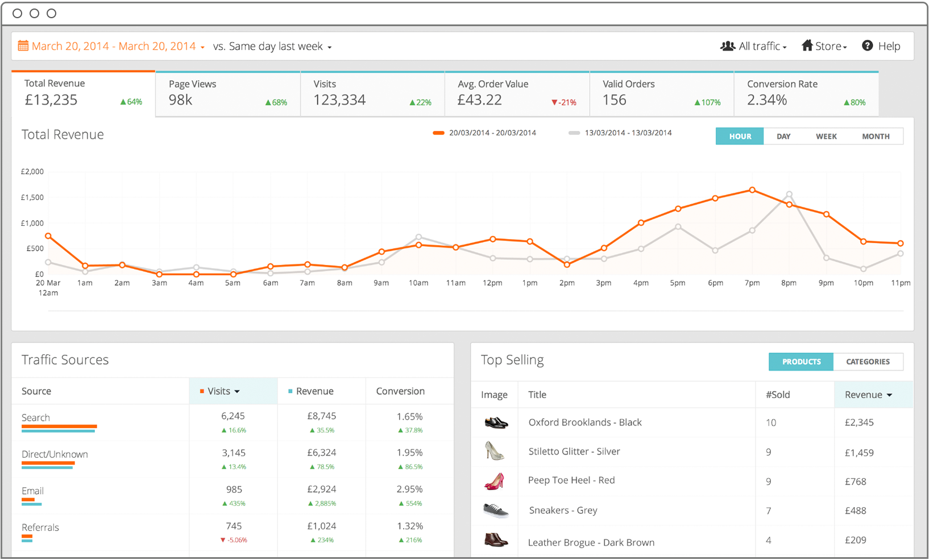Click the red Peep Toe Heel image

pyautogui.click(x=494, y=481)
